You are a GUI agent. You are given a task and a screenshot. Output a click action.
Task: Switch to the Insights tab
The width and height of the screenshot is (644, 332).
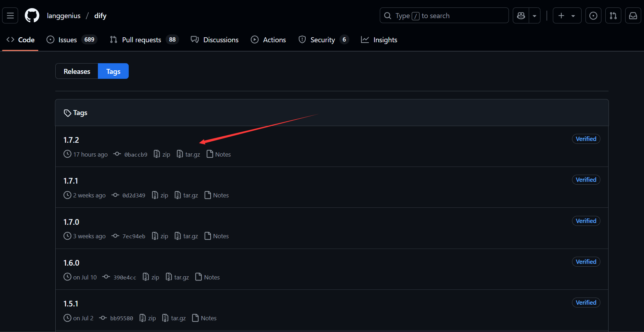379,40
